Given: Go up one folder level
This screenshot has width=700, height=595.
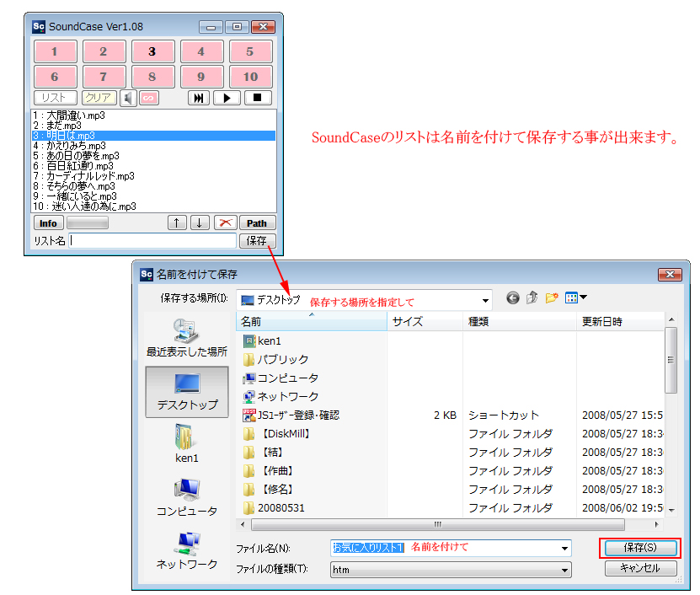Looking at the screenshot, I should click(x=532, y=298).
